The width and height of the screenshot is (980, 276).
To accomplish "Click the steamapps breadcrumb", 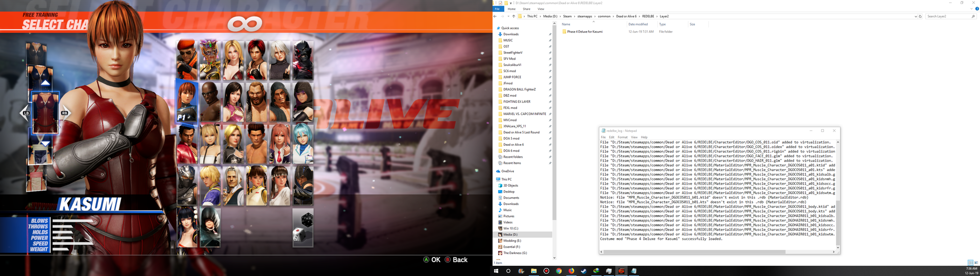I will (x=585, y=16).
